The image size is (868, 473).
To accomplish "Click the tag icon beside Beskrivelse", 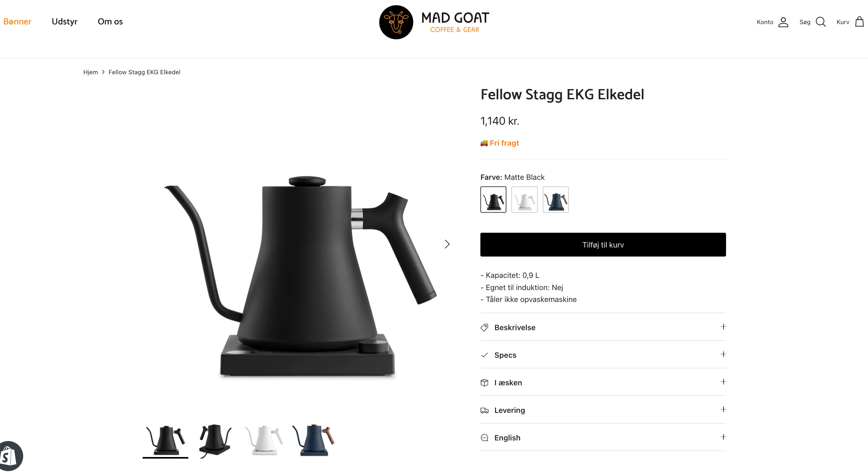I will (x=484, y=327).
